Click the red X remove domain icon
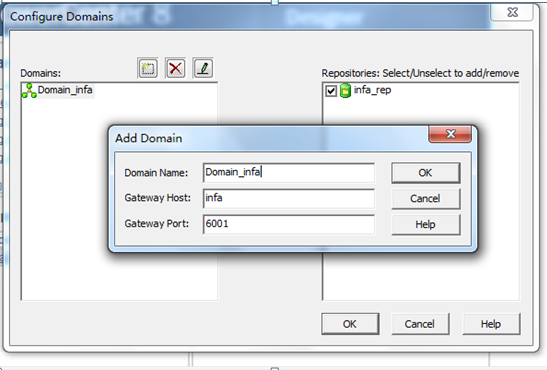Image resolution: width=547 pixels, height=370 pixels. click(175, 68)
